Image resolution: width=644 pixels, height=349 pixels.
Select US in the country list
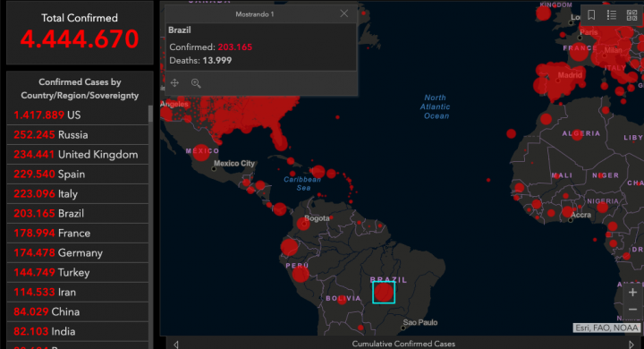point(78,115)
